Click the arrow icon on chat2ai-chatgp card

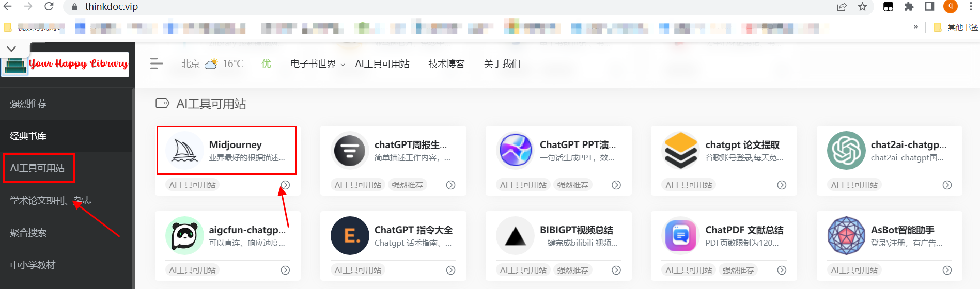pos(947,185)
